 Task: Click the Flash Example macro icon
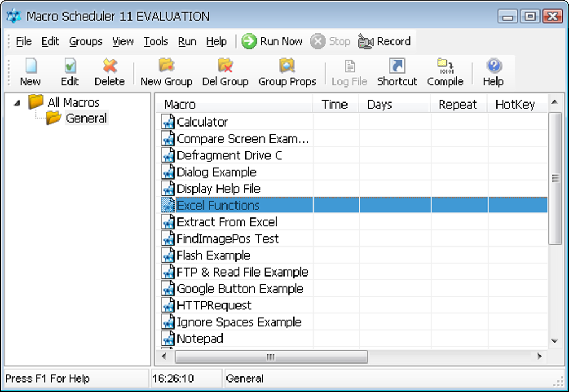pos(168,255)
